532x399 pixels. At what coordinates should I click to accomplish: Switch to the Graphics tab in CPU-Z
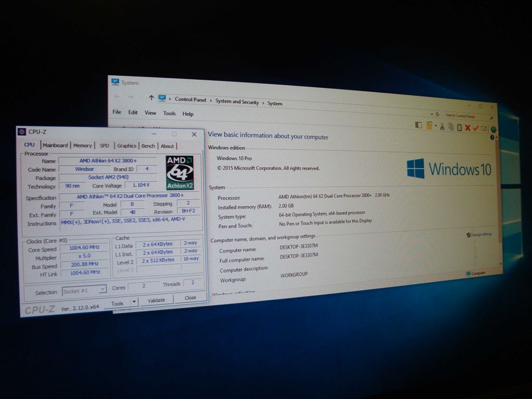coord(127,146)
